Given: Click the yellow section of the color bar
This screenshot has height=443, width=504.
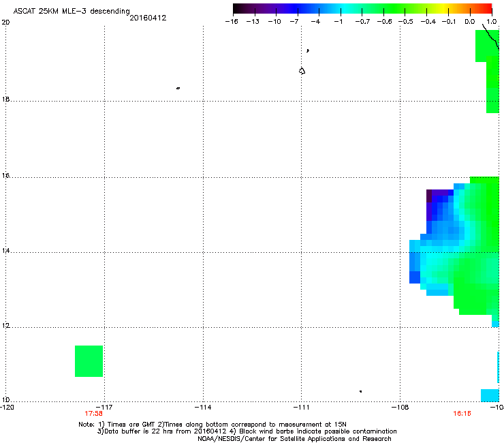Looking at the screenshot, I should point(444,9).
